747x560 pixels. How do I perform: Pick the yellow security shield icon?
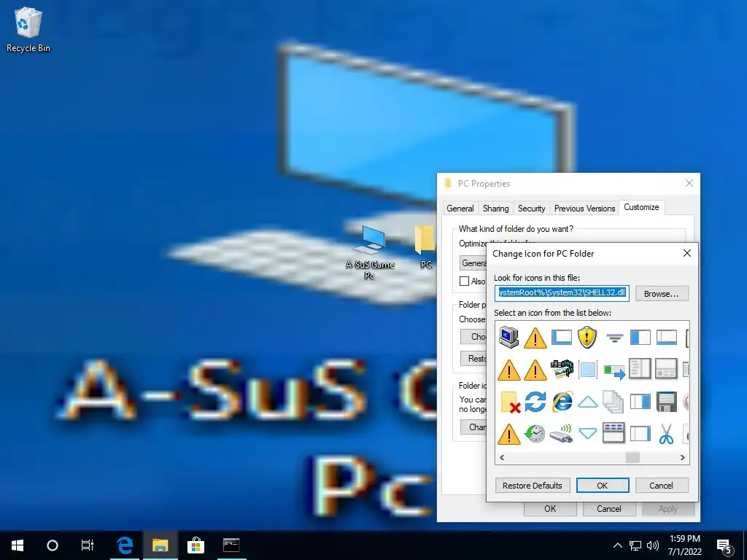[587, 337]
